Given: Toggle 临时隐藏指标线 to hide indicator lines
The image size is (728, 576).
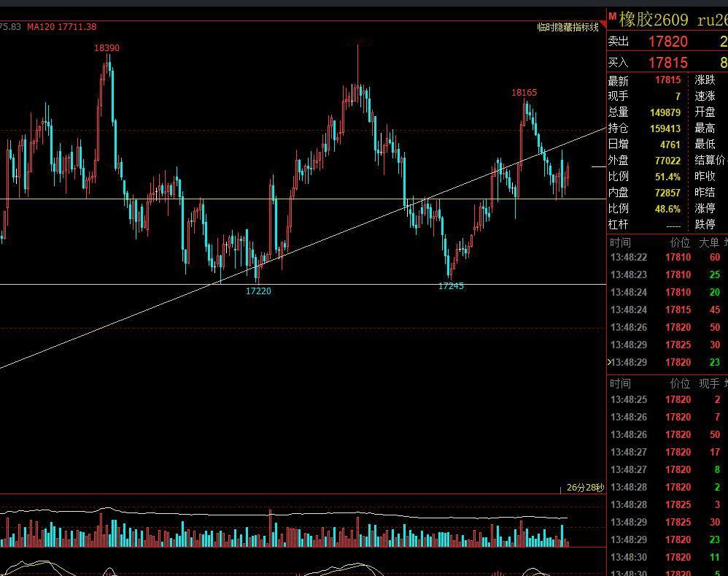Looking at the screenshot, I should pyautogui.click(x=568, y=28).
